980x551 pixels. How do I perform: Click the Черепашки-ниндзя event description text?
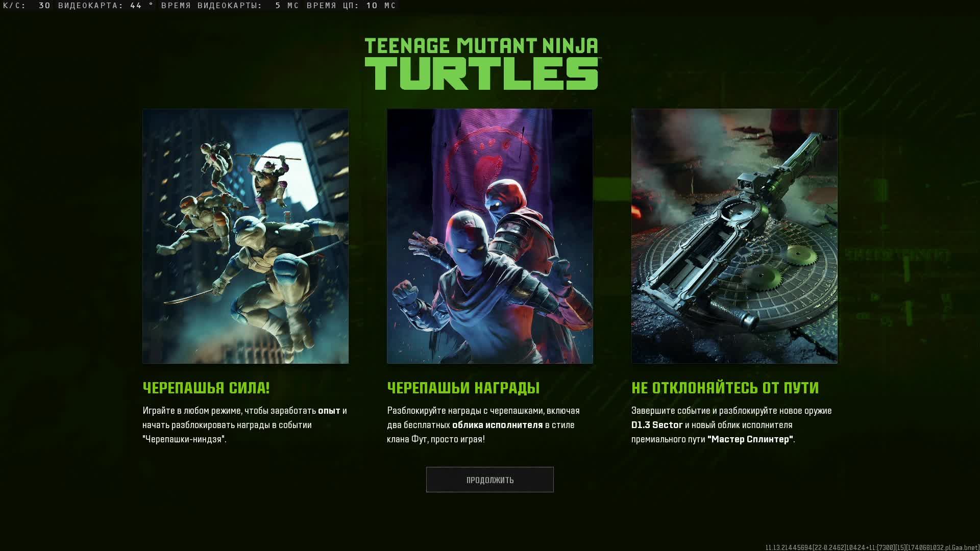tap(184, 439)
